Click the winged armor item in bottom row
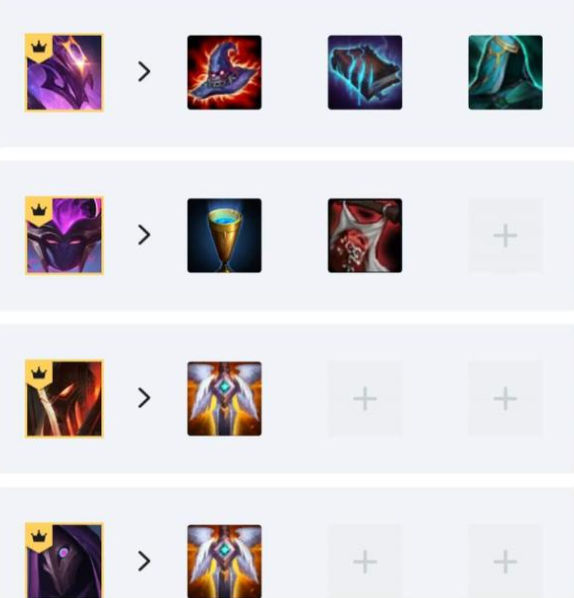Screen dimensions: 574x598 tap(224, 561)
